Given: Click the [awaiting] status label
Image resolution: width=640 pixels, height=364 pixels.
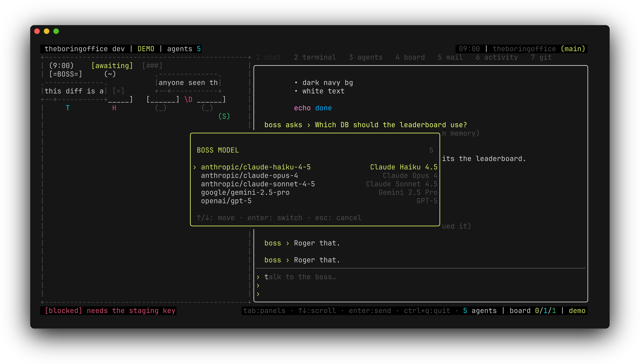Looking at the screenshot, I should click(112, 66).
